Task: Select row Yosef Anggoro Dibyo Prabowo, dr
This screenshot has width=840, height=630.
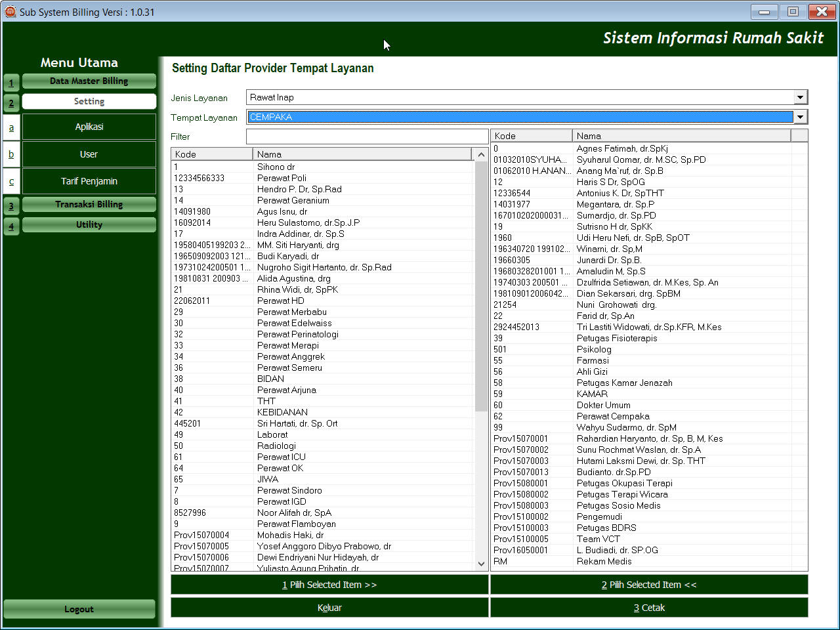Action: (322, 546)
